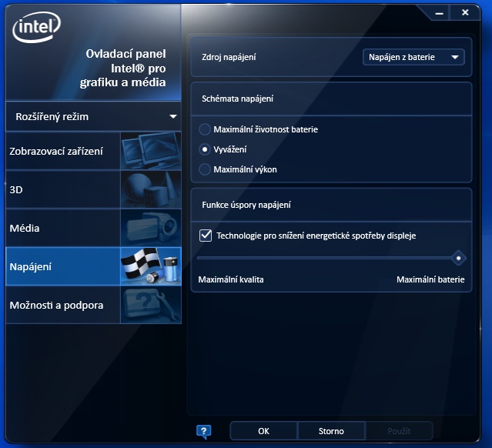The height and width of the screenshot is (448, 492).
Task: Click the camcorder thumbnail for Média
Action: [x=151, y=228]
